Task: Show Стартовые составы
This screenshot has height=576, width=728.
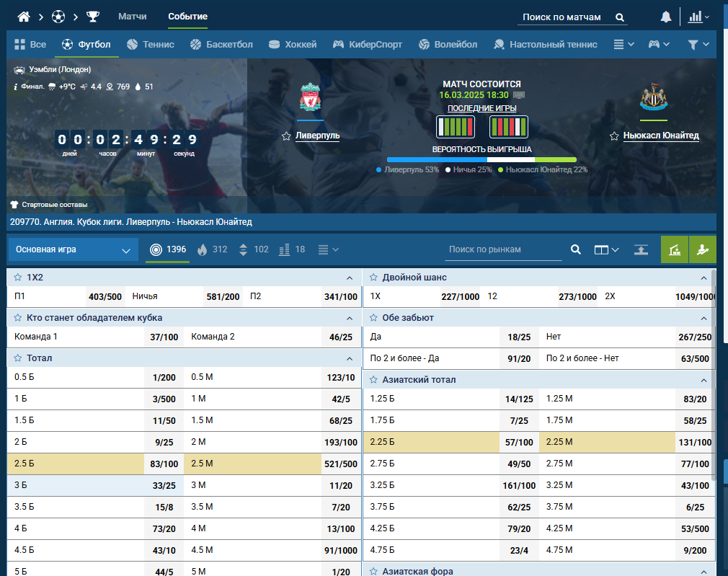Action: 49,205
